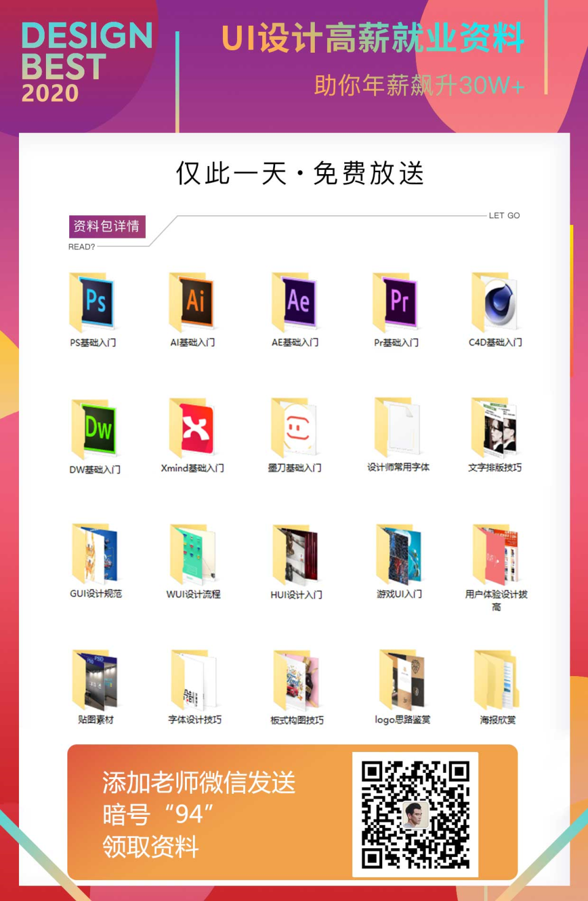Click the WUI设计流程 caption text
This screenshot has height=901, width=588.
coord(194,595)
